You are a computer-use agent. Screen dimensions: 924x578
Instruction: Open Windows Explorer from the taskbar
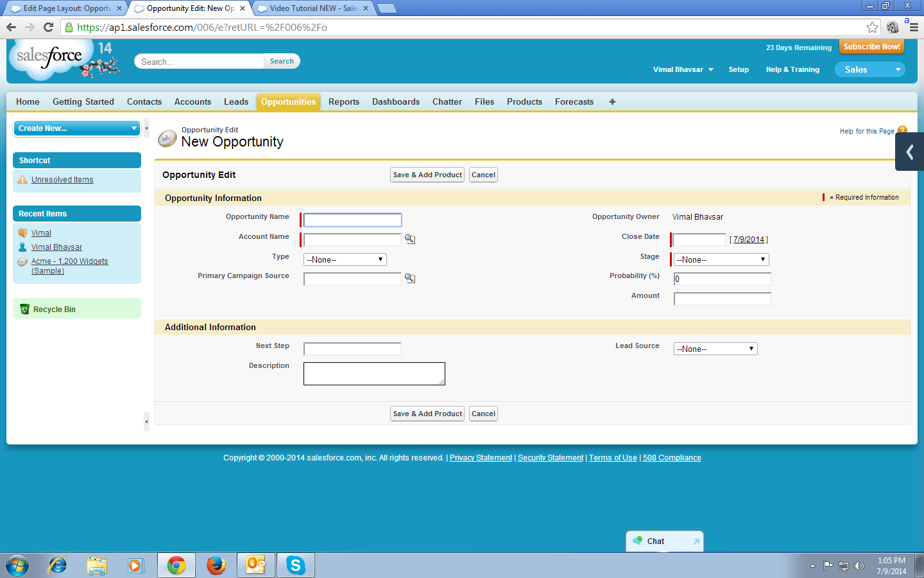[x=97, y=566]
